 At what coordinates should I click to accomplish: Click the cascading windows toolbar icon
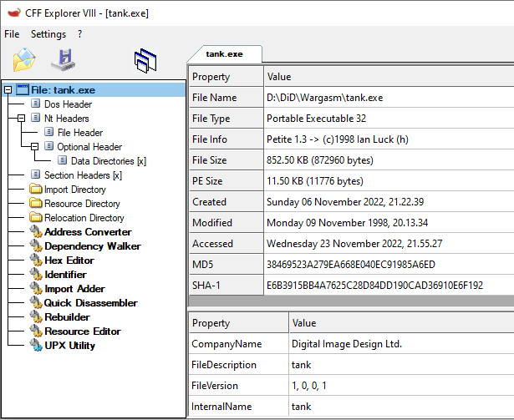coord(145,59)
